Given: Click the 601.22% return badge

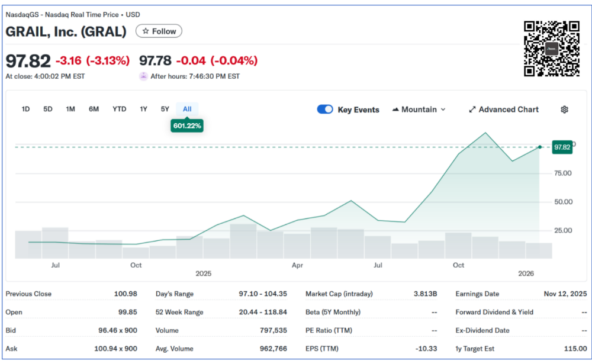Looking at the screenshot, I should click(x=187, y=125).
